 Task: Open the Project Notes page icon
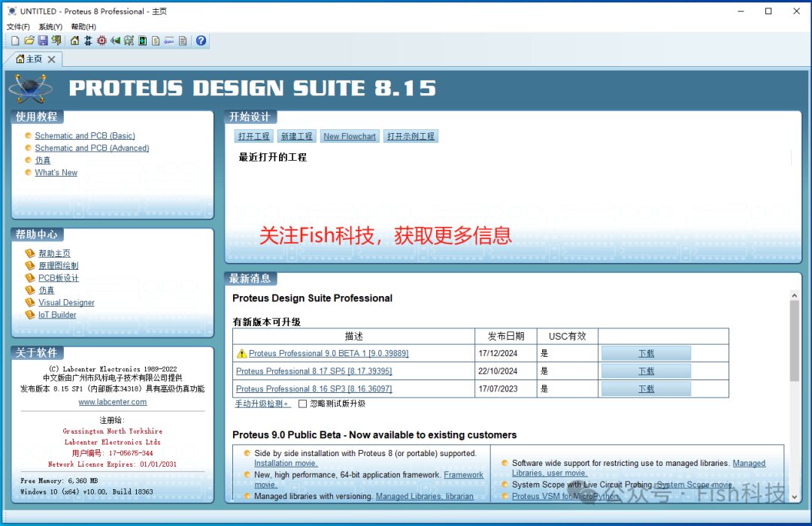pyautogui.click(x=183, y=41)
